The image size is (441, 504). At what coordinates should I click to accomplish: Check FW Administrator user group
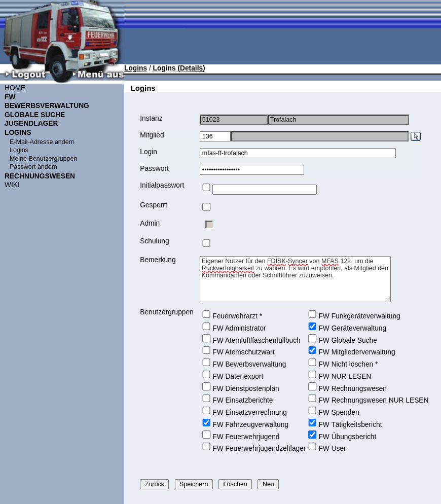point(206,326)
